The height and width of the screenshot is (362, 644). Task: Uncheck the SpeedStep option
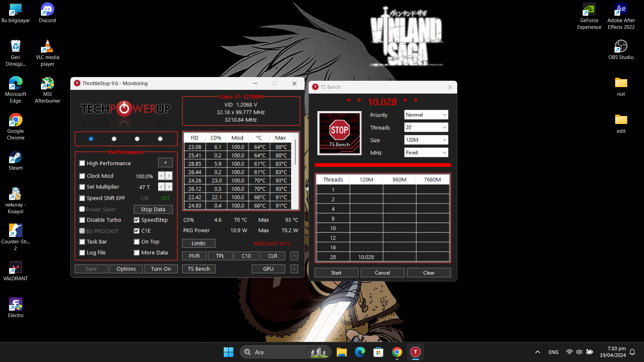coord(137,220)
